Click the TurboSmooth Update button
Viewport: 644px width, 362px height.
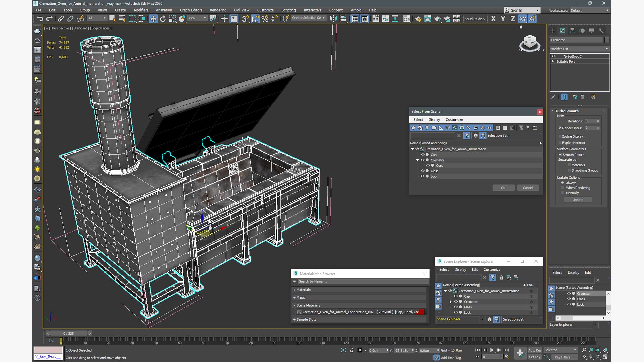[x=578, y=200]
